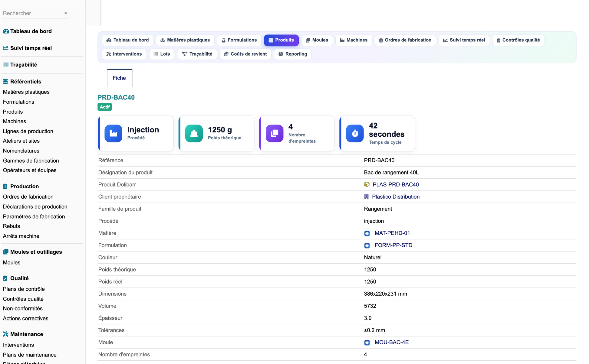Click the PRD-BAC40 product title
The width and height of the screenshot is (589, 364).
(116, 97)
